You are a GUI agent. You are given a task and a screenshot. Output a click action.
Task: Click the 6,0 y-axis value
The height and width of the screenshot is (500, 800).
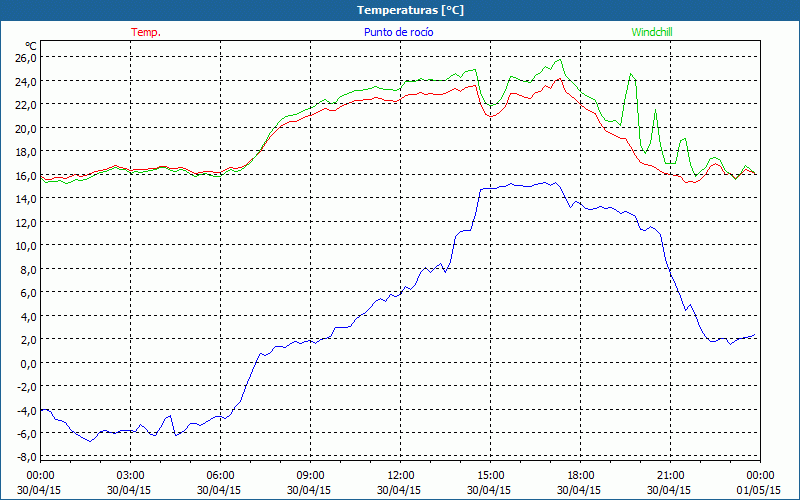coord(28,293)
